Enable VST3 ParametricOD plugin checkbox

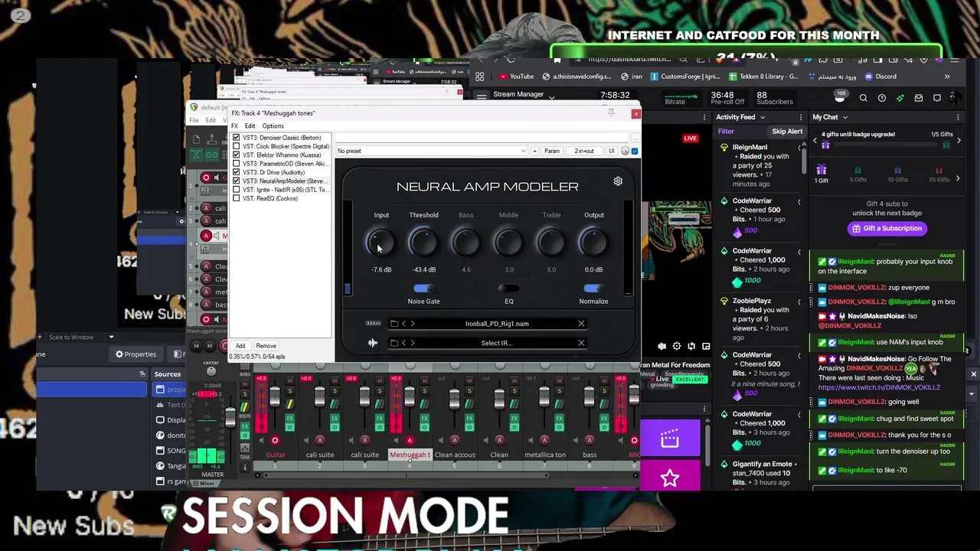(236, 164)
